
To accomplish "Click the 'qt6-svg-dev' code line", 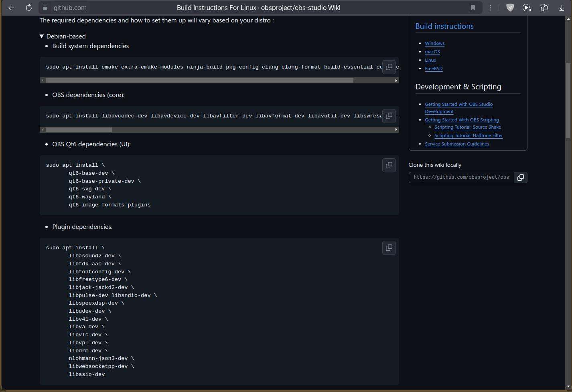I will (90, 189).
